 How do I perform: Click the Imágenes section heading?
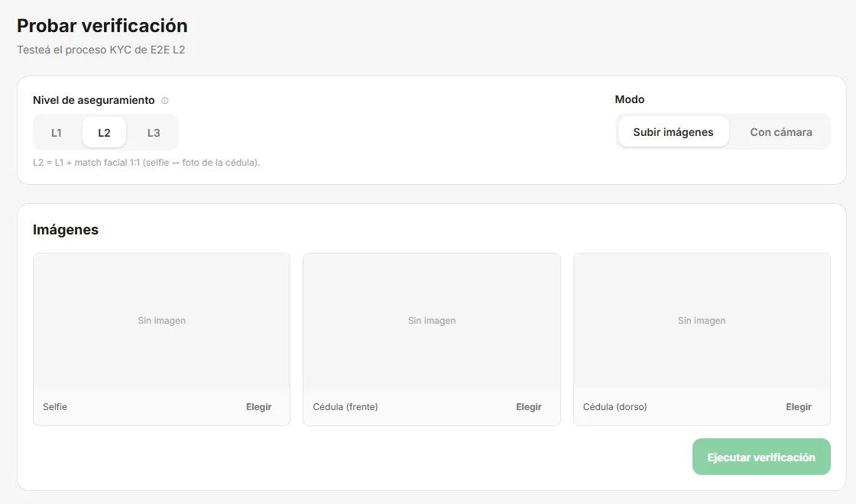tap(66, 230)
